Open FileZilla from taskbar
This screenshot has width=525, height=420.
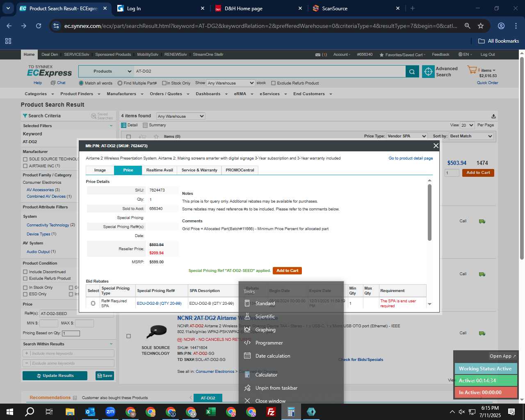[271, 412]
